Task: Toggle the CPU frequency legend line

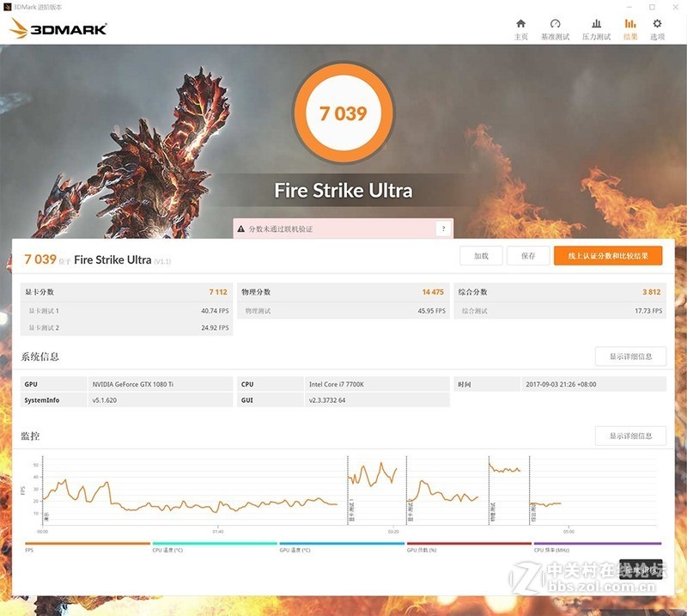Action: tap(597, 543)
